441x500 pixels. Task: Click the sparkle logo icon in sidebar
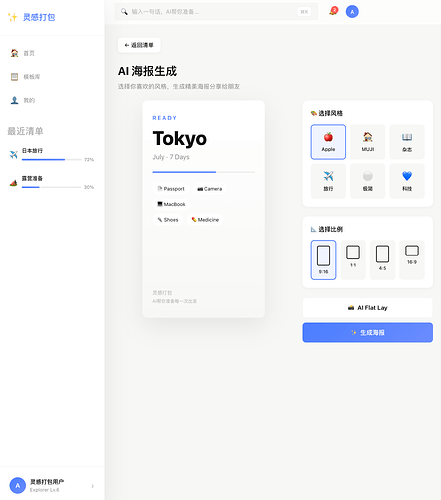click(13, 17)
